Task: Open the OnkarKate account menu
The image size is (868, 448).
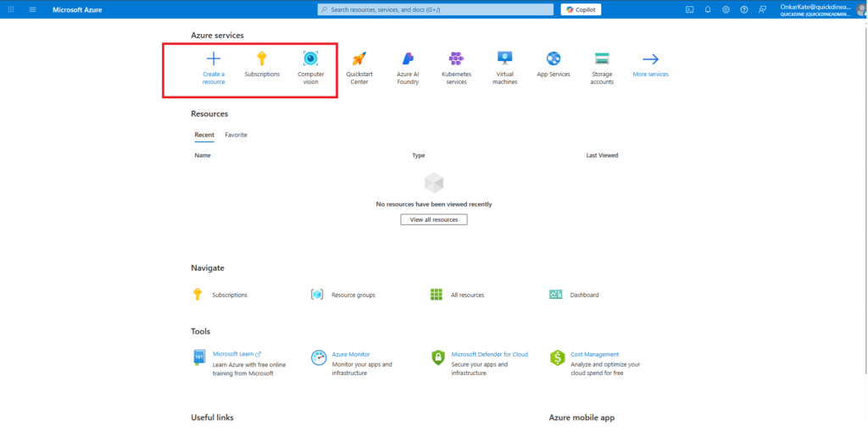Action: 822,9
